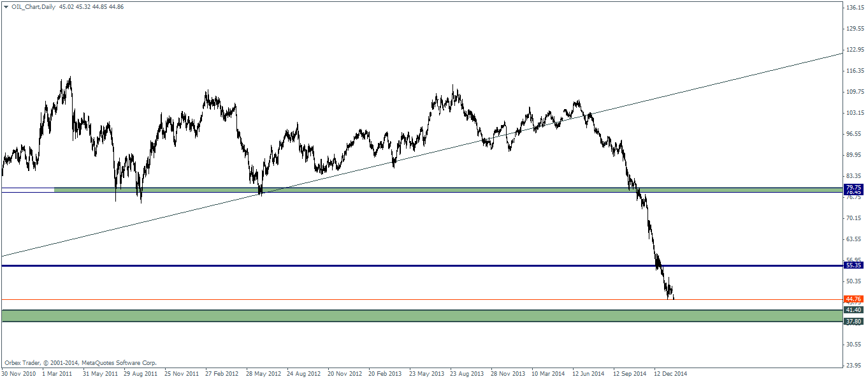Screen dimensions: 868x379
Task: Click the 12 Sep 2014 date label
Action: point(630,373)
